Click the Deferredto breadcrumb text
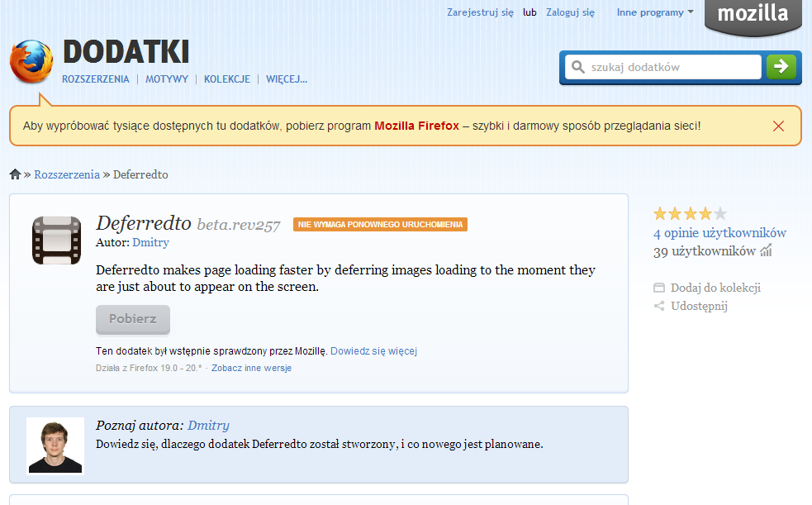 click(140, 174)
